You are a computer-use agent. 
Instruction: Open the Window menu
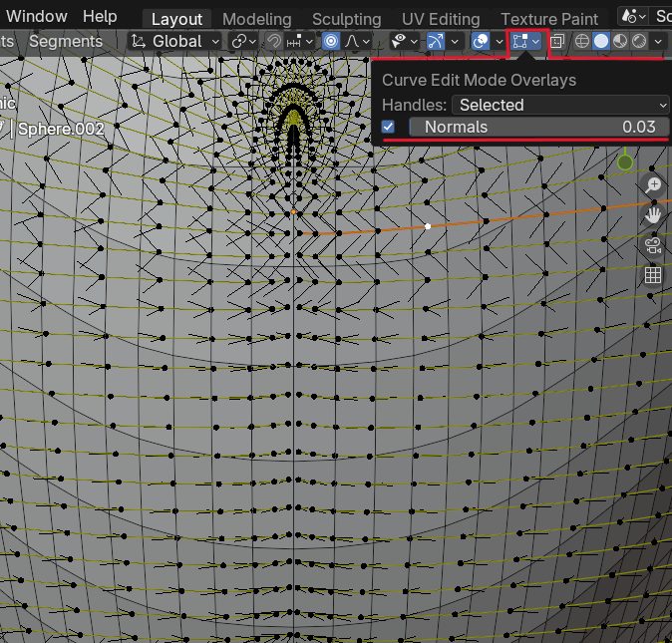click(37, 16)
